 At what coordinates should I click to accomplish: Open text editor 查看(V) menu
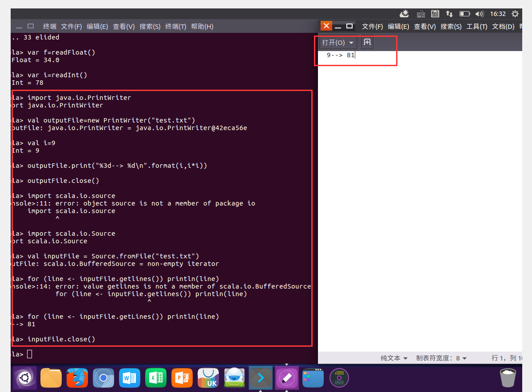425,27
